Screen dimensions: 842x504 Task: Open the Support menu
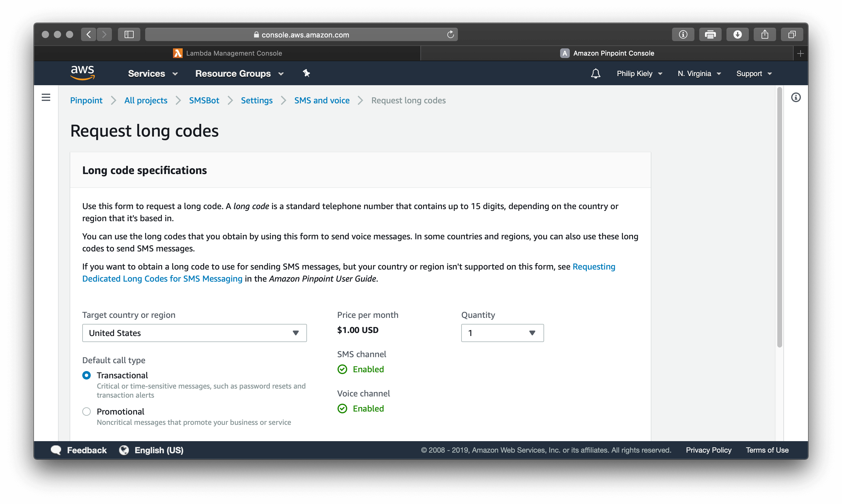coord(754,73)
